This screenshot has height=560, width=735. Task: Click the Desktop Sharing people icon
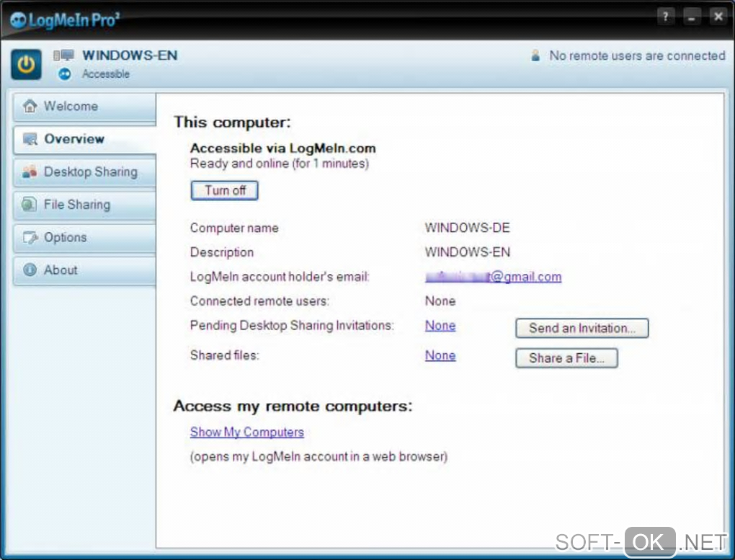click(x=30, y=172)
